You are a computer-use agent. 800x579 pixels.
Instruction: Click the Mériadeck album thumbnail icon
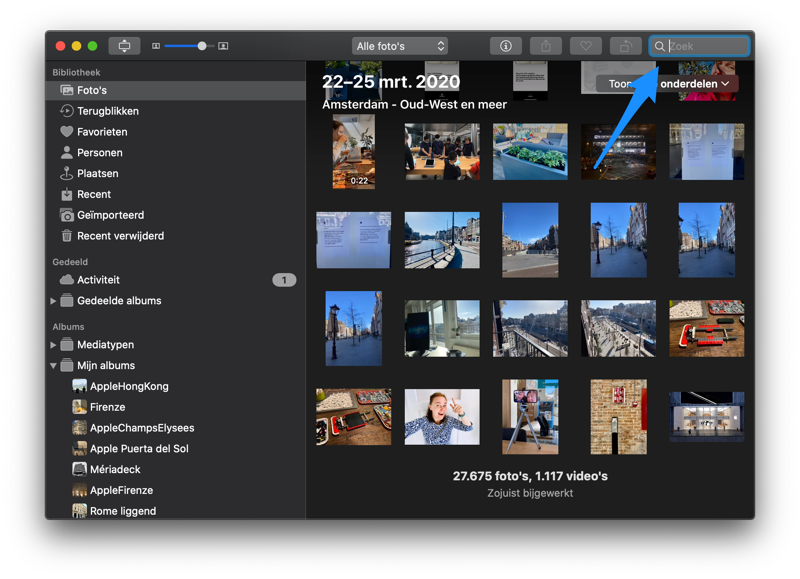pyautogui.click(x=79, y=469)
